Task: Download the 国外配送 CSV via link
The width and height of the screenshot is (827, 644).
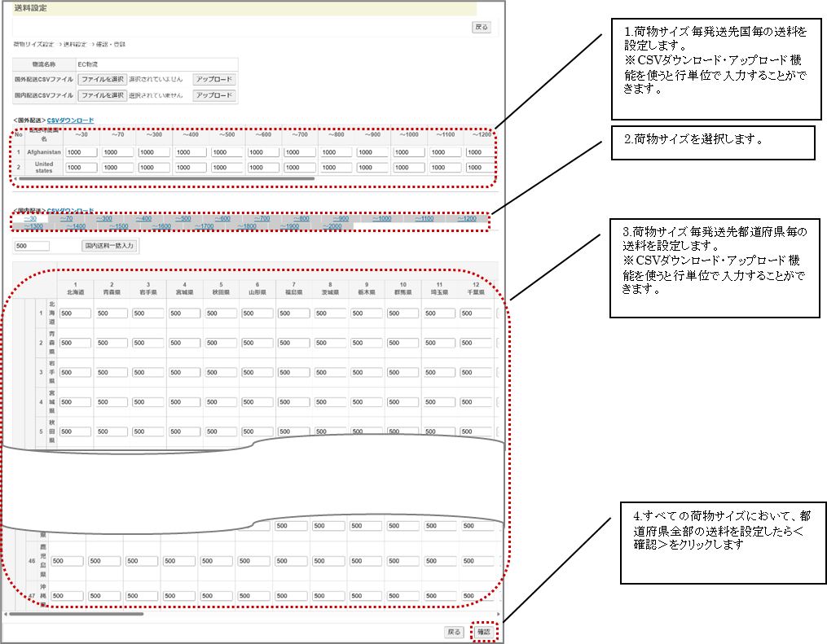Action: point(70,120)
